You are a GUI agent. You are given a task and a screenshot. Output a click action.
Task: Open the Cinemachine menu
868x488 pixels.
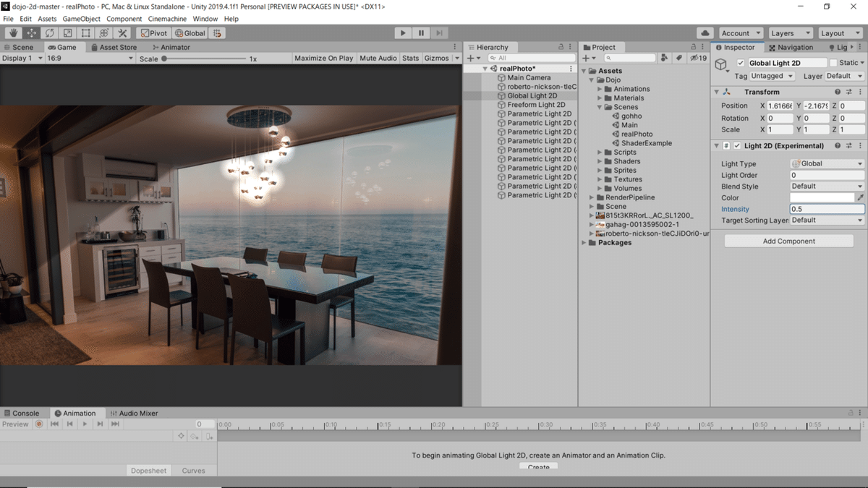167,19
